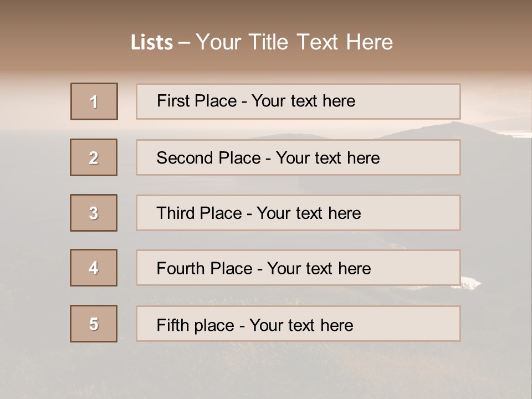
Task: Click the words "First Place" in top row
Action: click(197, 101)
